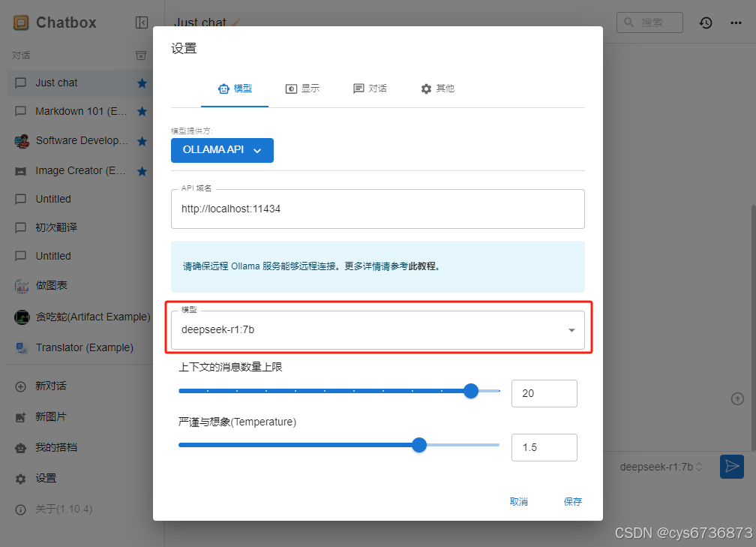756x547 pixels.
Task: Click the API 域名 input field
Action: coord(378,209)
